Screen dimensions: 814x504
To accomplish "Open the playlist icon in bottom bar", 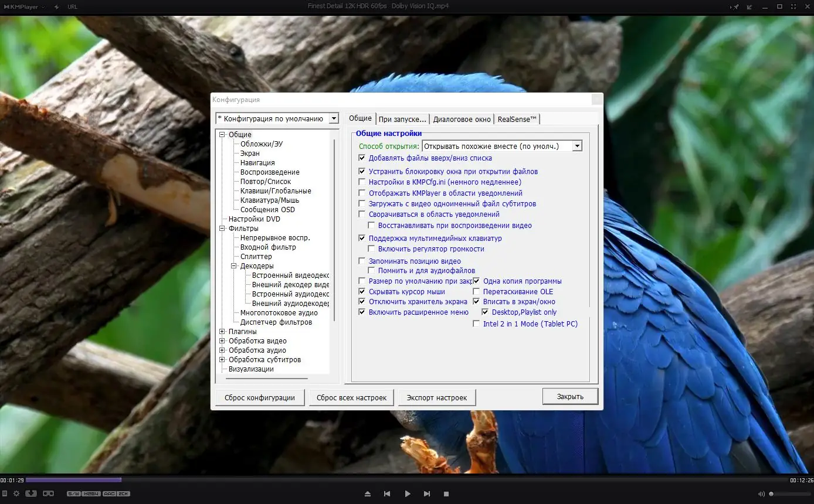I will click(x=5, y=493).
